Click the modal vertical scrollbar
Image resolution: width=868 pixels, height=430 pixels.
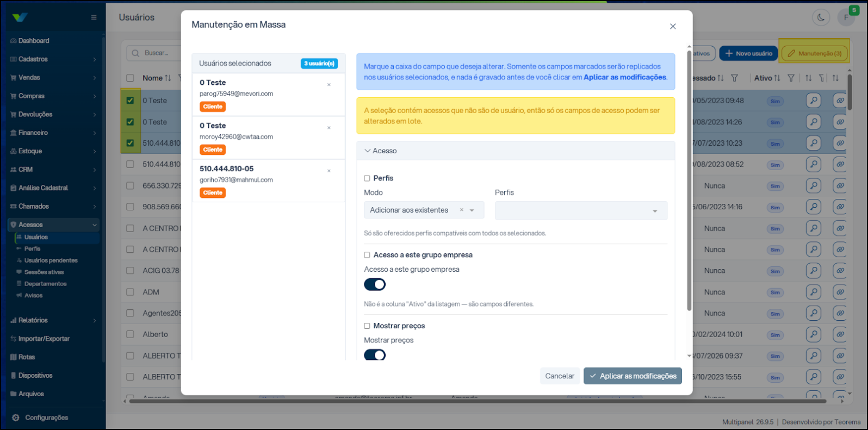point(690,179)
